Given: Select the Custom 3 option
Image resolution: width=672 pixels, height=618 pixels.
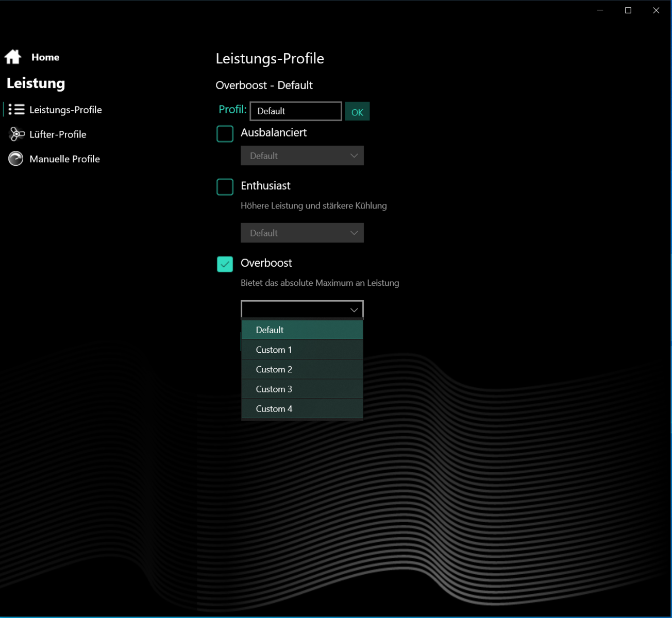Looking at the screenshot, I should (x=302, y=389).
